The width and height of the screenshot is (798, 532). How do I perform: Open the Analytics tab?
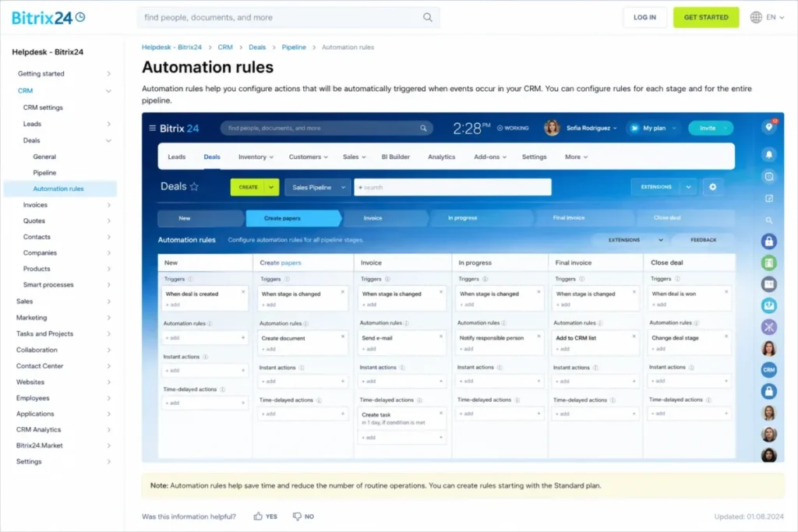point(441,157)
